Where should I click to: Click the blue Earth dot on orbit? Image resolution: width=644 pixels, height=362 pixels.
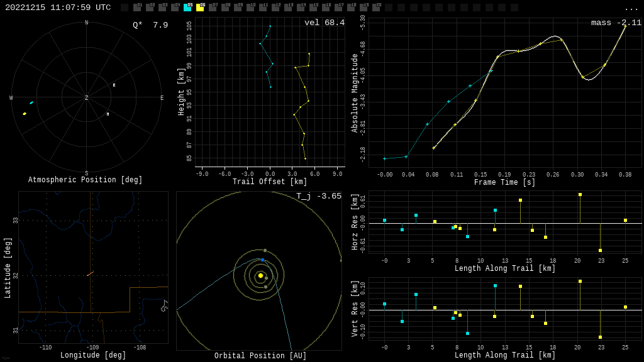click(262, 260)
